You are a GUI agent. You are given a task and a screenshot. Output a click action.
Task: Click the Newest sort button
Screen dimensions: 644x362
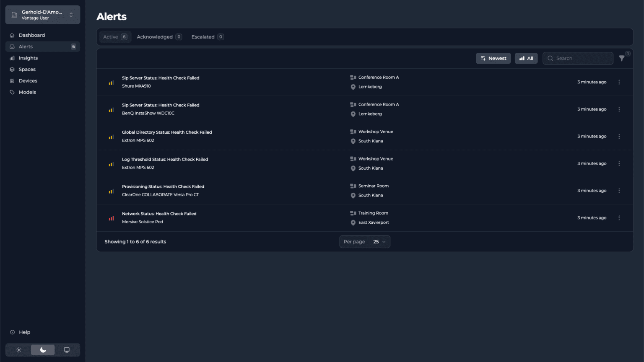[493, 58]
